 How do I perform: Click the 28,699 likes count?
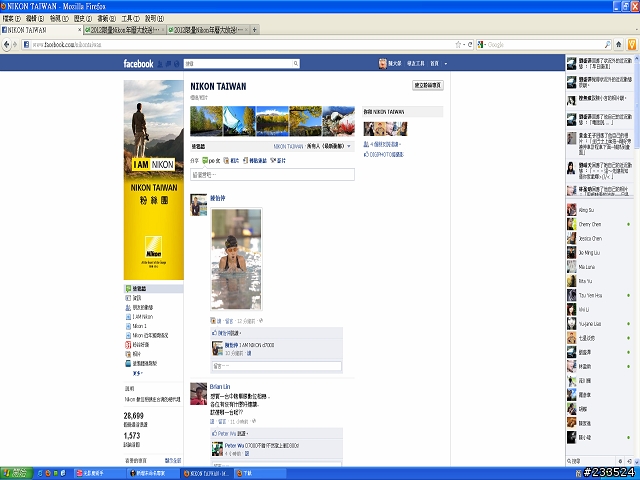(x=133, y=416)
